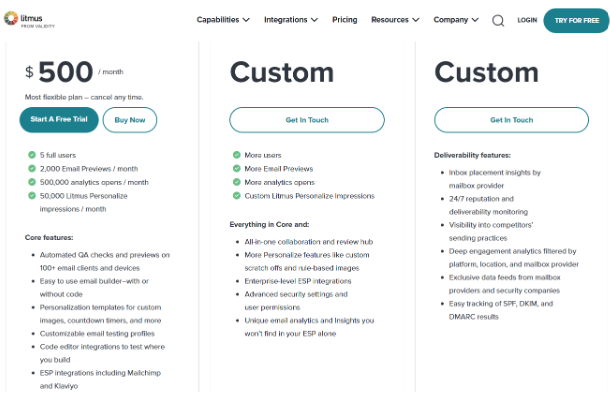Click checkmark next to 50,000 Litmus Personalize
Image resolution: width=610 pixels, height=409 pixels.
pos(32,195)
